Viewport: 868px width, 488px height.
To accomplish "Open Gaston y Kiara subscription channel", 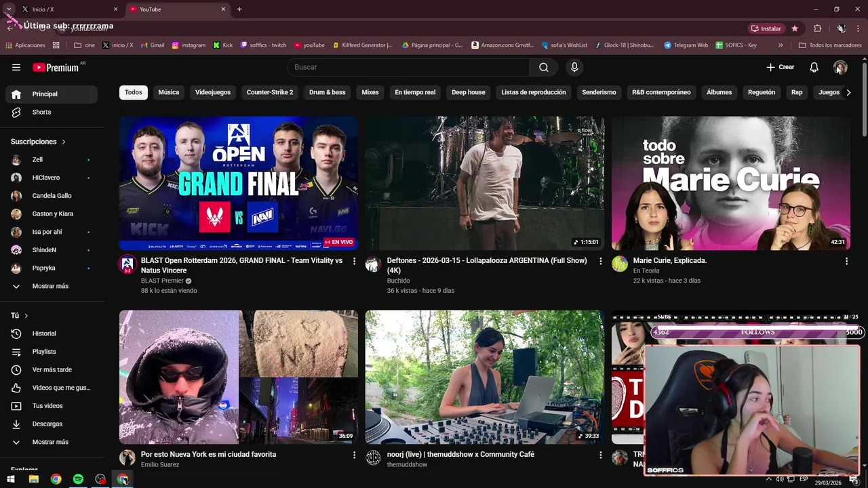I will [x=52, y=213].
